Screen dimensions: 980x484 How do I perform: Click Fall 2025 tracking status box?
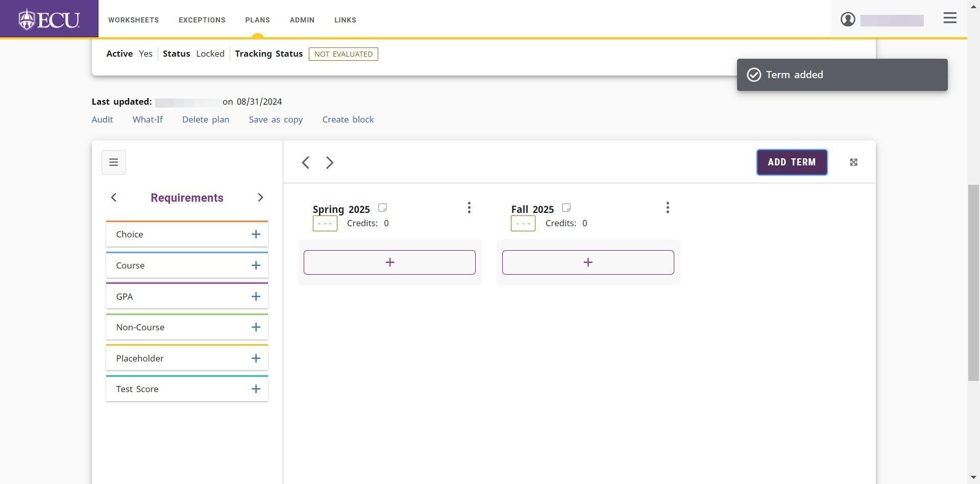point(523,224)
